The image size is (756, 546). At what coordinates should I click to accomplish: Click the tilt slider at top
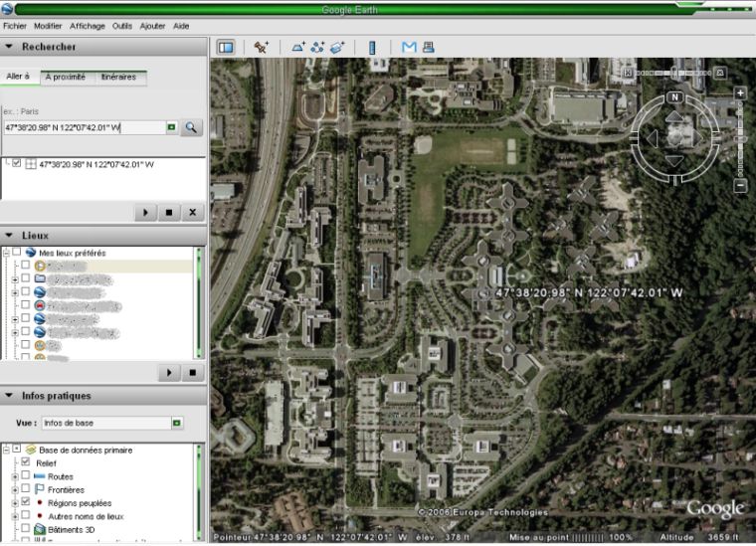[674, 73]
